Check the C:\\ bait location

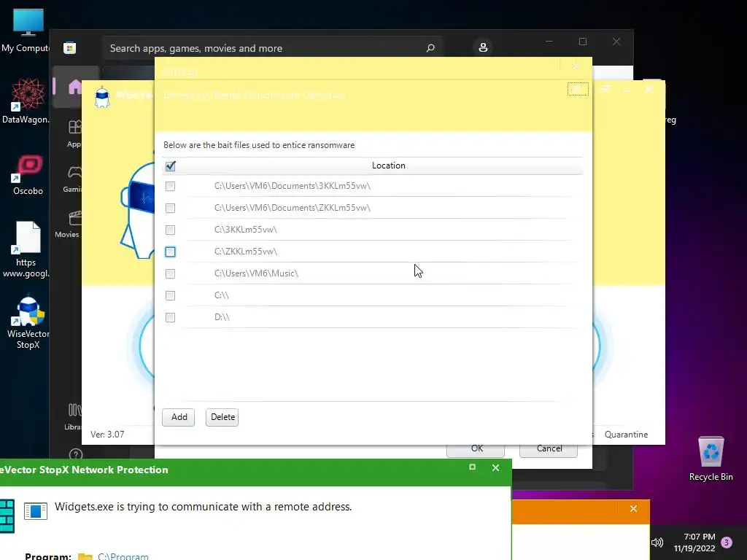pyautogui.click(x=170, y=296)
